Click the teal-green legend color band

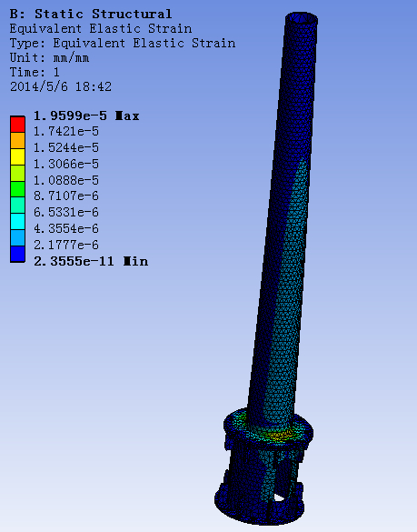pyautogui.click(x=17, y=206)
